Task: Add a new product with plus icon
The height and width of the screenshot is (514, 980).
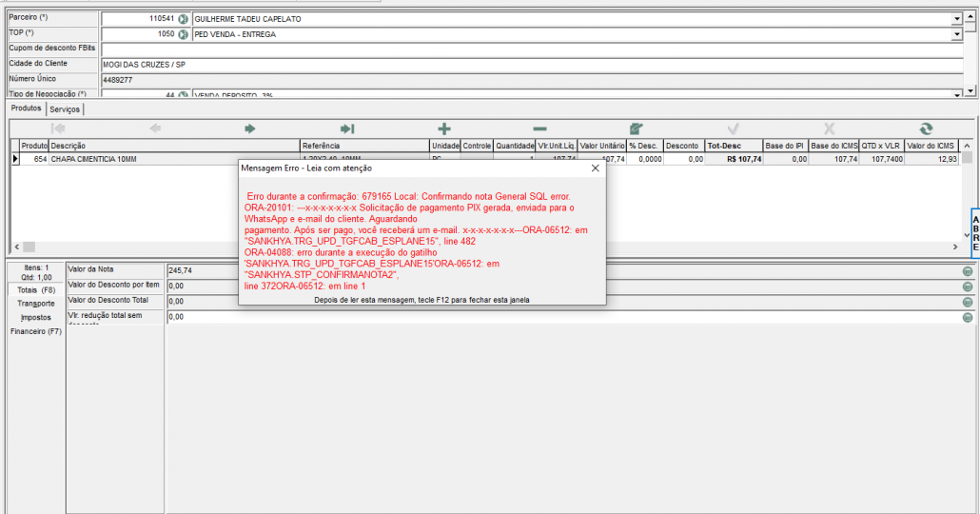Action: pos(444,128)
